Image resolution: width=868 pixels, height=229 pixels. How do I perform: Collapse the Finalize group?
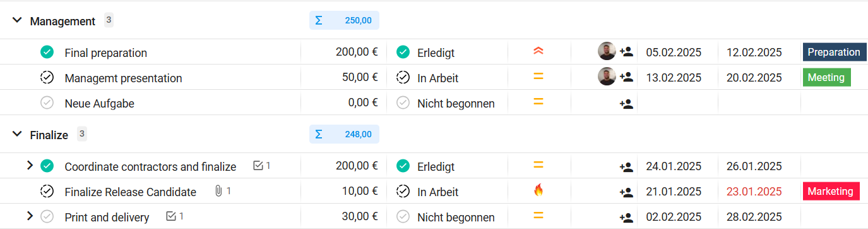tap(17, 134)
